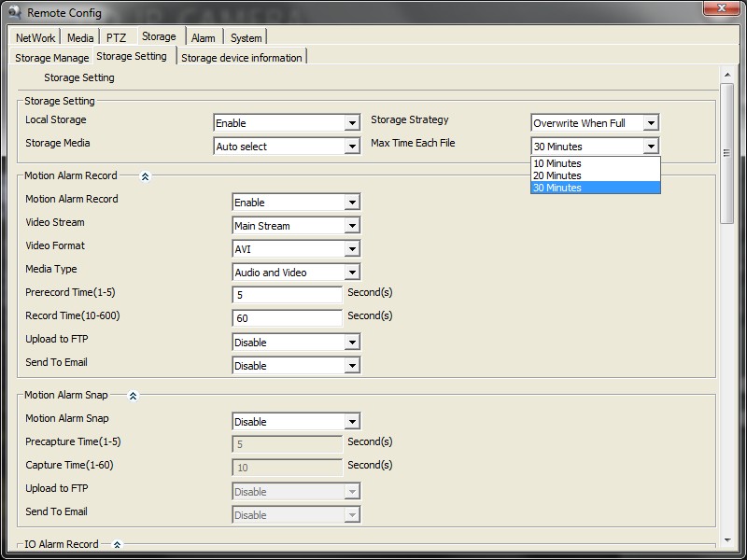Open the Storage Manage sub-tab
Screen dimensions: 747x560
pyautogui.click(x=52, y=58)
